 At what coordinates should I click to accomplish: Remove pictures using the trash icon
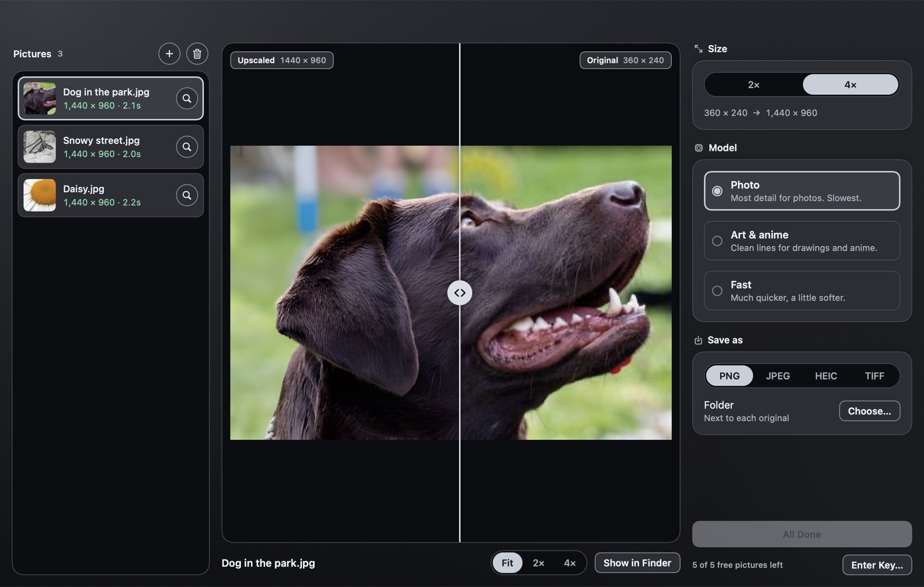(197, 53)
